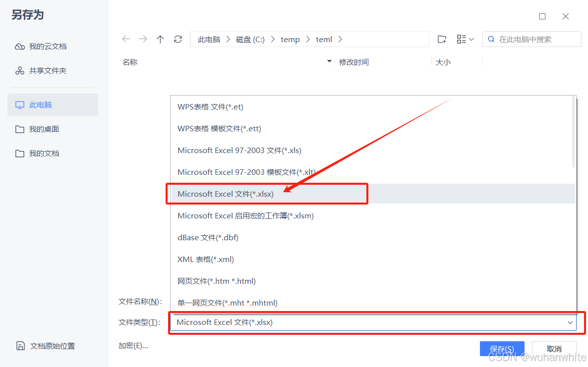Open the 文件类型 combo box
Screen dimensions: 588x367
coord(373,322)
